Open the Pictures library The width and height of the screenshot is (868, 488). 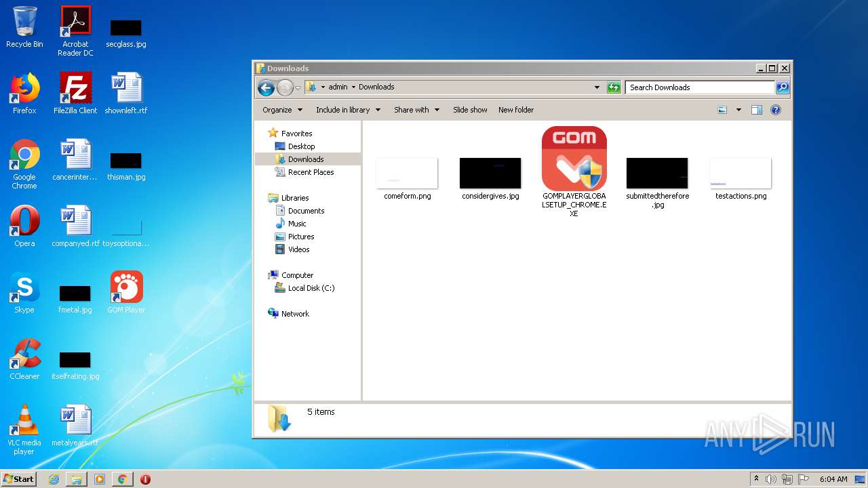pos(301,237)
